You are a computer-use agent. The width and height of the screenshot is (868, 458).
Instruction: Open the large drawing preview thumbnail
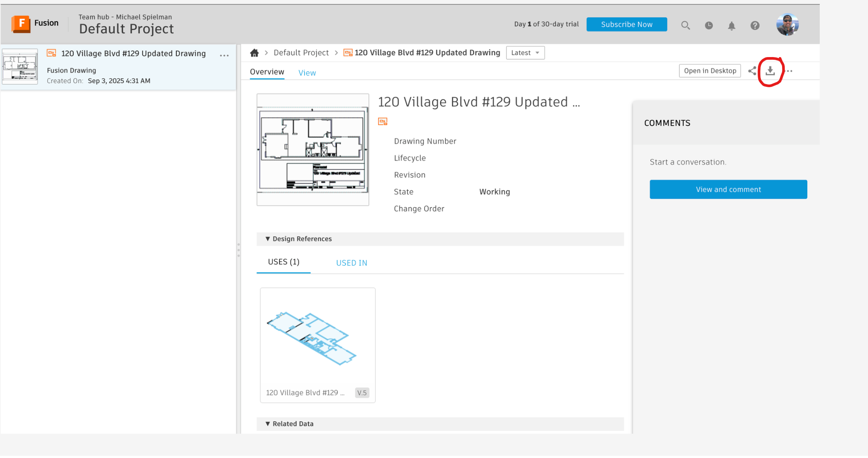pyautogui.click(x=313, y=150)
